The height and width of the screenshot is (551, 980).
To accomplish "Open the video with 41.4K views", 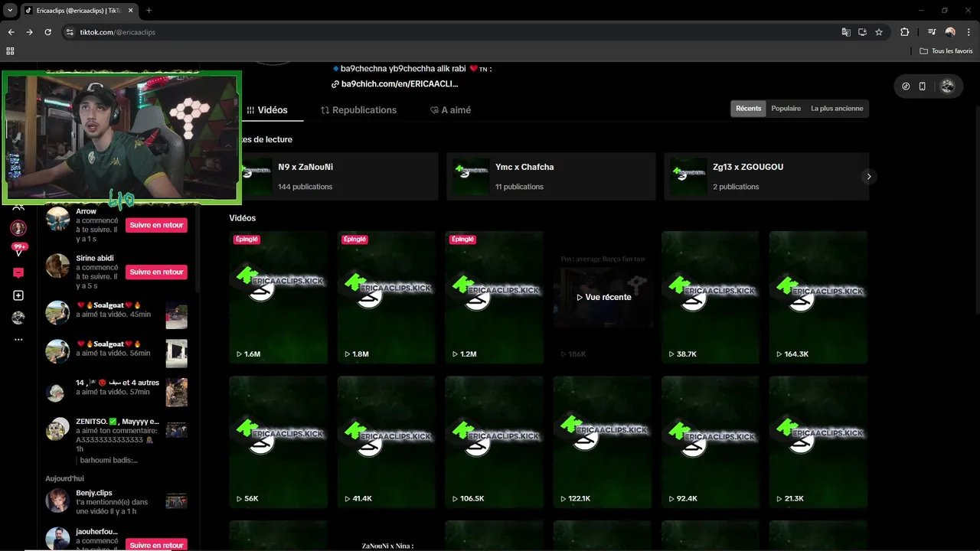I will coord(387,442).
